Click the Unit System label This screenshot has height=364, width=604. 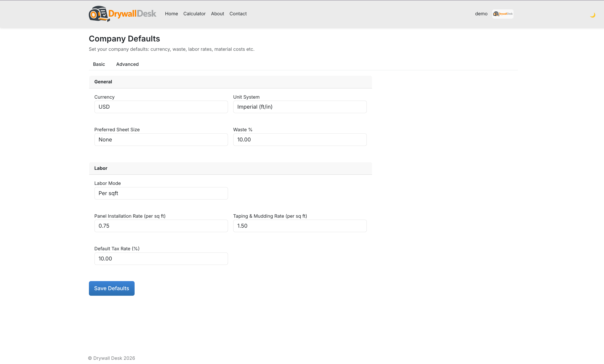point(246,97)
